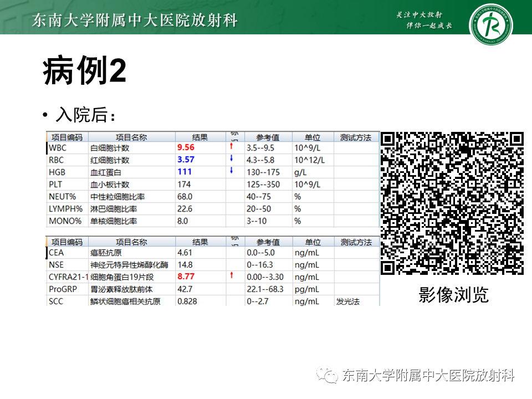Click the CEA code cell
This screenshot has height=399, width=532.
pyautogui.click(x=67, y=253)
